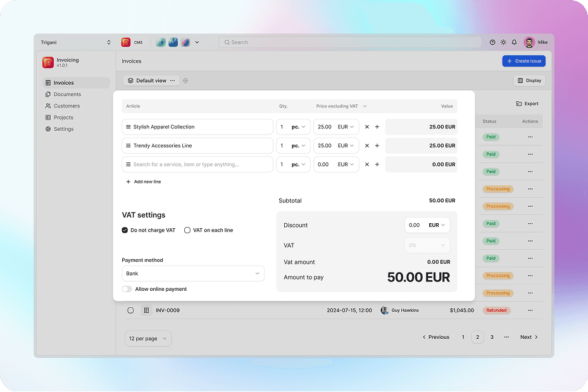Screen dimensions: 588x392
Task: Click the add view icon beside Default view
Action: (185, 81)
